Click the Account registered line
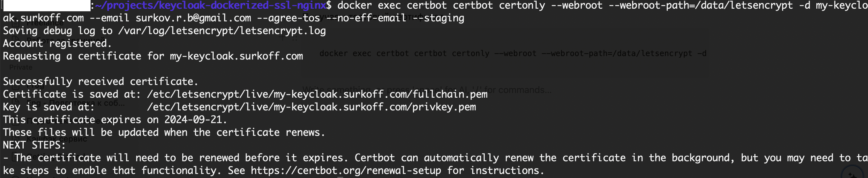The width and height of the screenshot is (868, 178). pos(57,43)
